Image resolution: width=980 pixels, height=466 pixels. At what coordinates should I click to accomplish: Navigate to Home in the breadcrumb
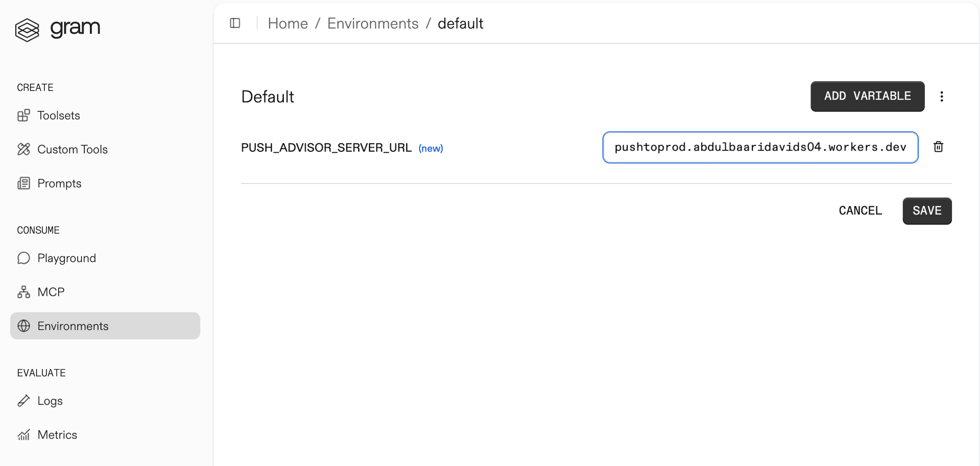coord(287,23)
